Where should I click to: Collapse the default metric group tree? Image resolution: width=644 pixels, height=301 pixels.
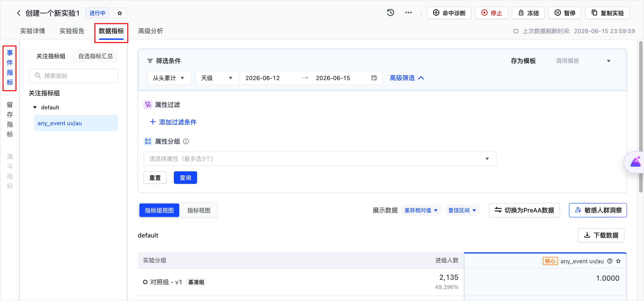pyautogui.click(x=35, y=107)
